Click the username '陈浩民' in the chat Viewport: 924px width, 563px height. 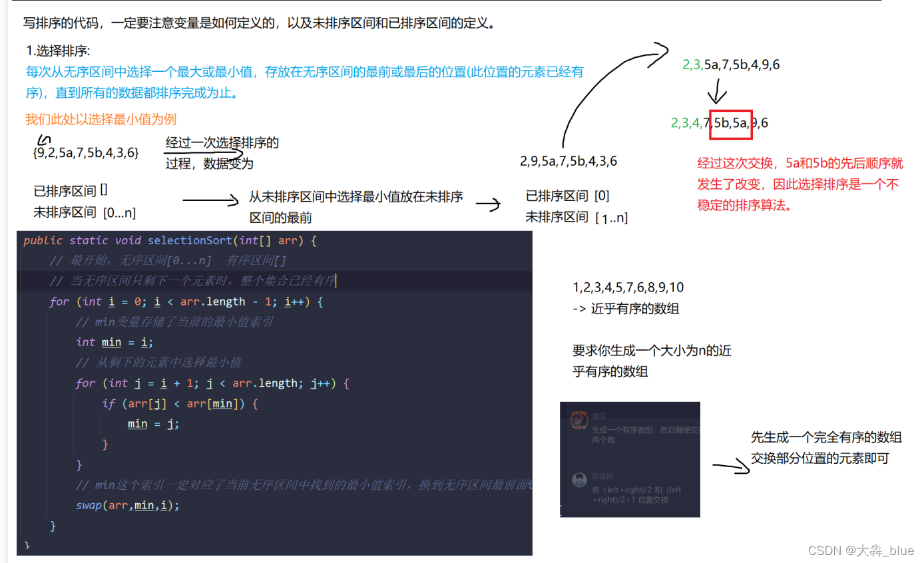602,477
